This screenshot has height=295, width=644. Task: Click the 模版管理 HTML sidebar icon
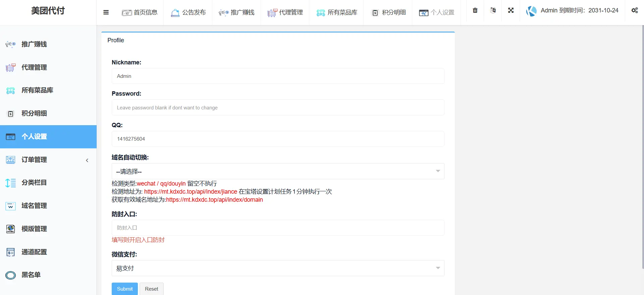pos(10,229)
